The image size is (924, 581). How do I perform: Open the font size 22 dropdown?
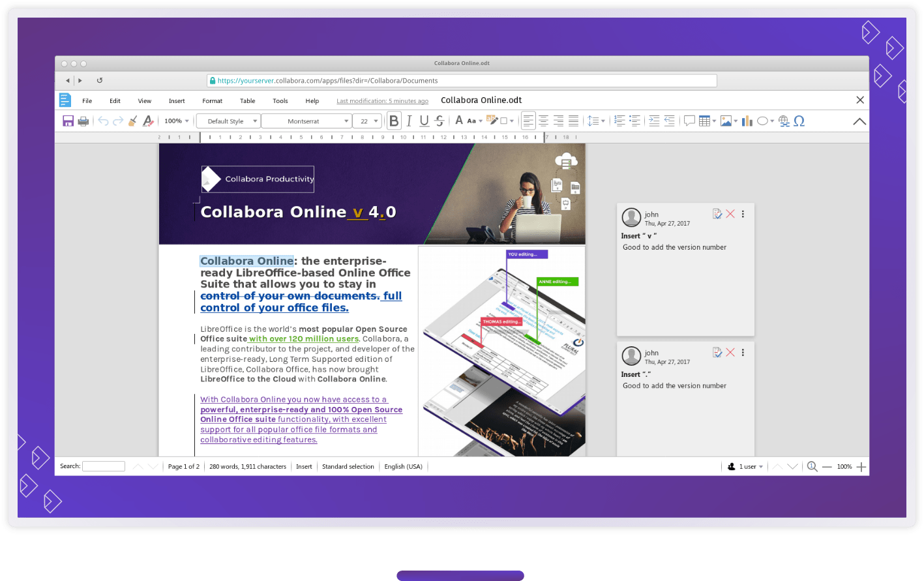[366, 121]
